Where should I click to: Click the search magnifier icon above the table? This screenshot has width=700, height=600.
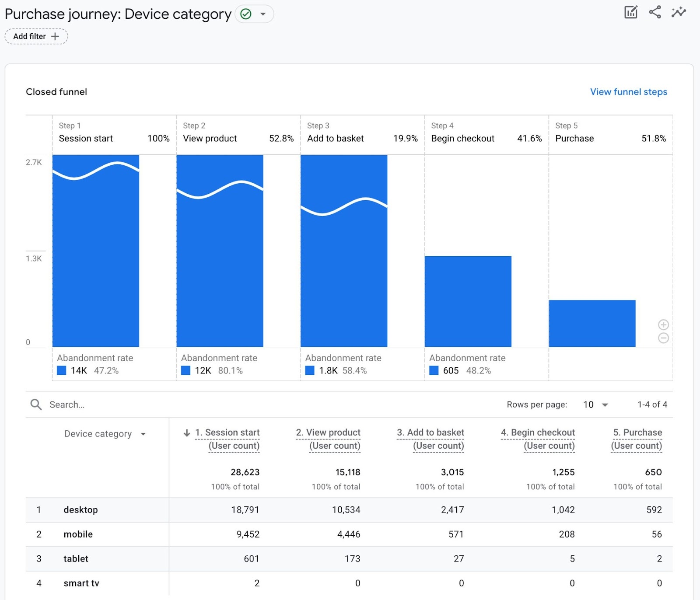(x=36, y=405)
